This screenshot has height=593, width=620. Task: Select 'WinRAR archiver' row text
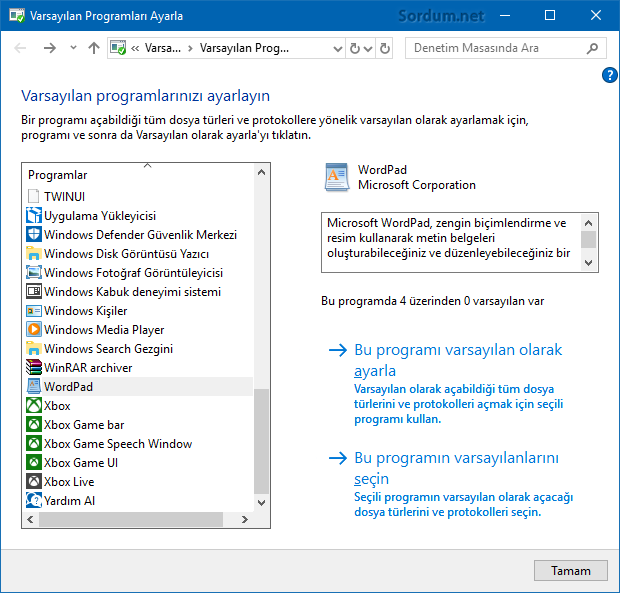click(88, 367)
